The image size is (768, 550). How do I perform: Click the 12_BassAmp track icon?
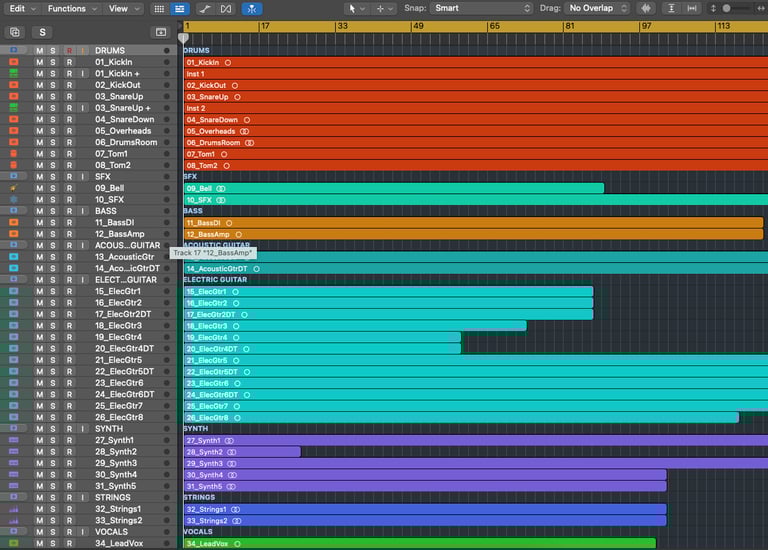pos(14,234)
